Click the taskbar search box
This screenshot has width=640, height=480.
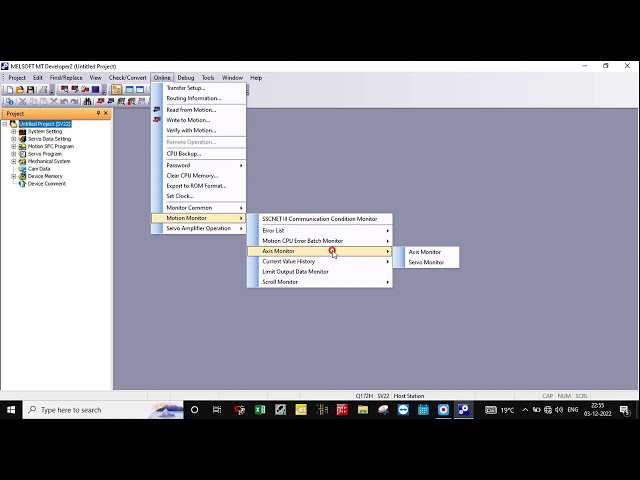103,409
